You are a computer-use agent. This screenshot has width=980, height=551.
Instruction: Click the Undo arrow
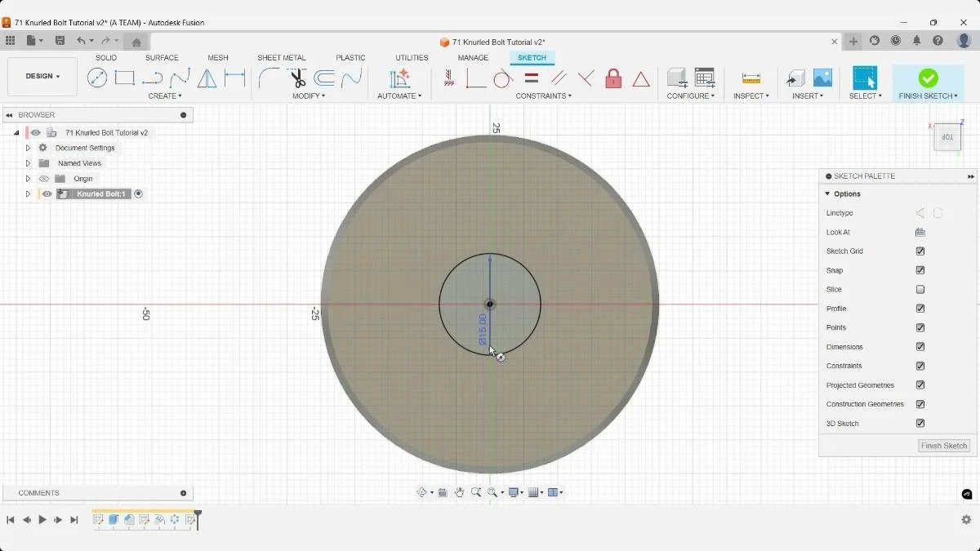coord(81,41)
